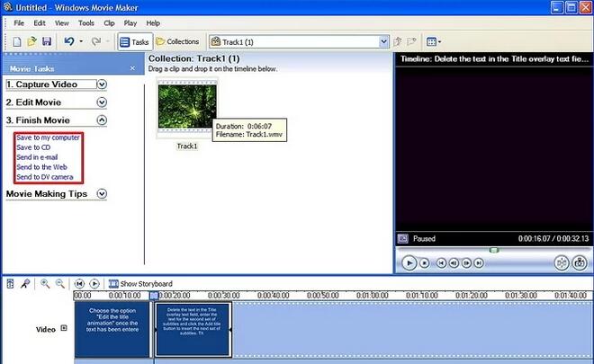Click Save to CD link
This screenshot has width=594, height=364.
click(x=33, y=147)
